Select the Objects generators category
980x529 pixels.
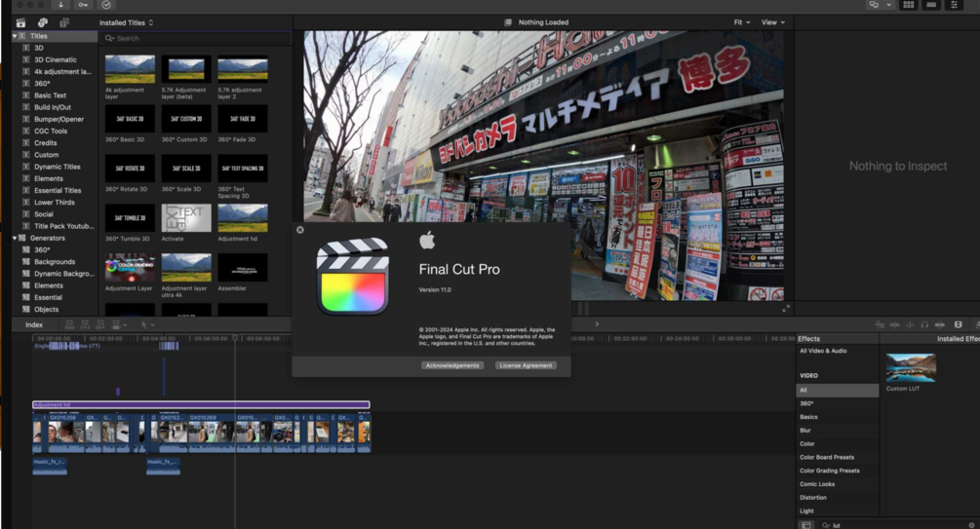pyautogui.click(x=46, y=309)
